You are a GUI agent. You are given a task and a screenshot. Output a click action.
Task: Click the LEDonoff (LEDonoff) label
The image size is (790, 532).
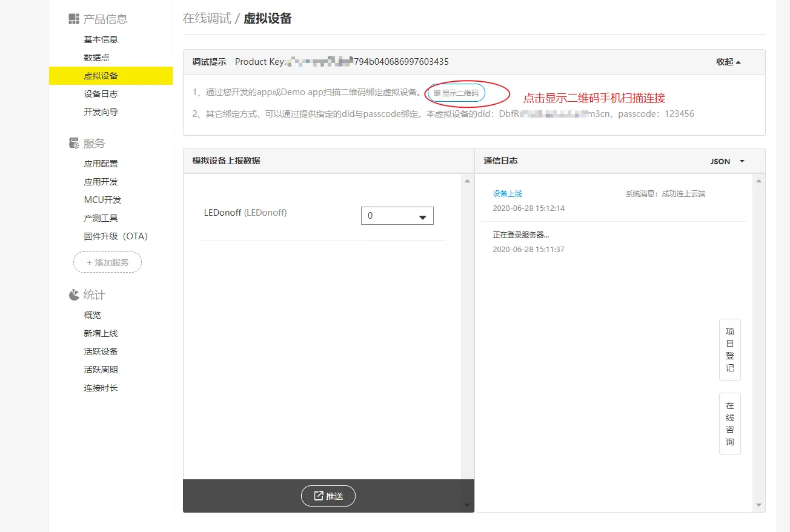(x=245, y=213)
